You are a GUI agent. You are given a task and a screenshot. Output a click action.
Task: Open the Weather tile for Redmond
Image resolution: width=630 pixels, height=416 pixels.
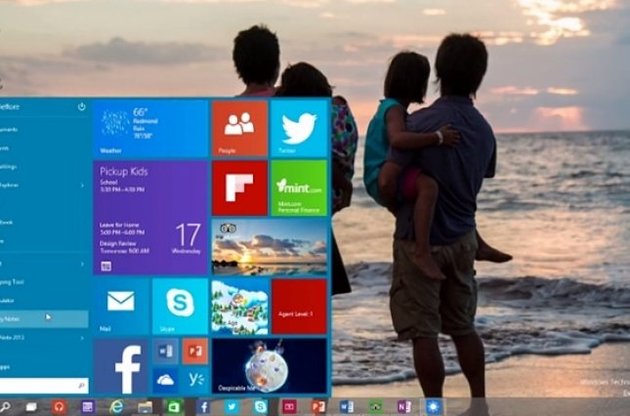pyautogui.click(x=151, y=128)
